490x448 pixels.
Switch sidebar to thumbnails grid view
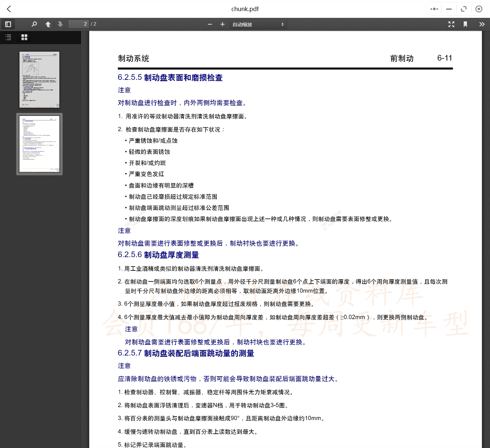(x=24, y=37)
